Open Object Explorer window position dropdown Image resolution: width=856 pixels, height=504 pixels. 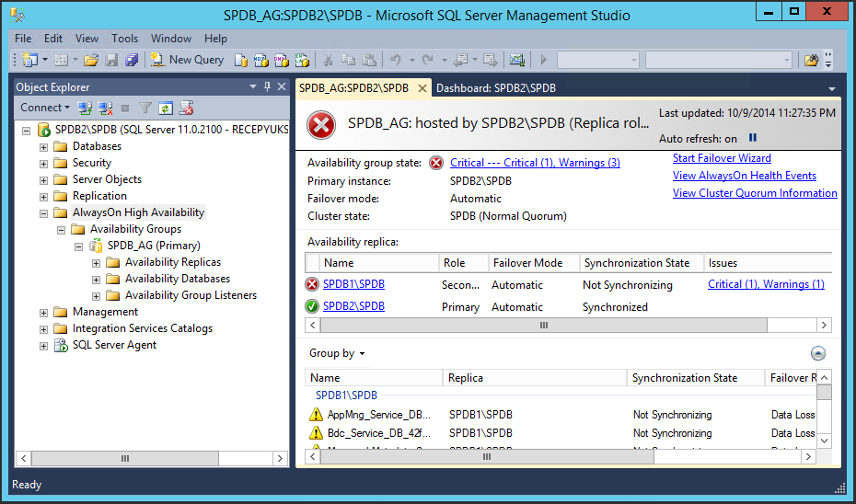click(x=253, y=86)
